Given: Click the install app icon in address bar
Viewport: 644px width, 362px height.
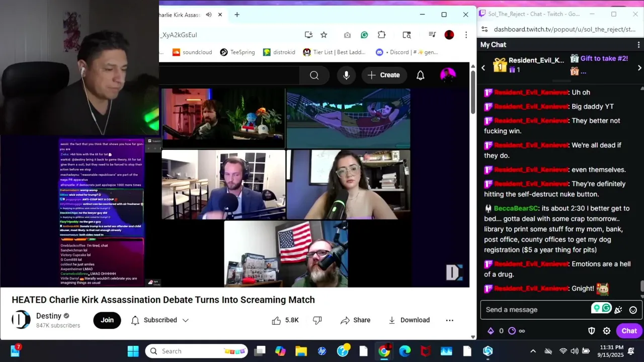Looking at the screenshot, I should click(308, 35).
